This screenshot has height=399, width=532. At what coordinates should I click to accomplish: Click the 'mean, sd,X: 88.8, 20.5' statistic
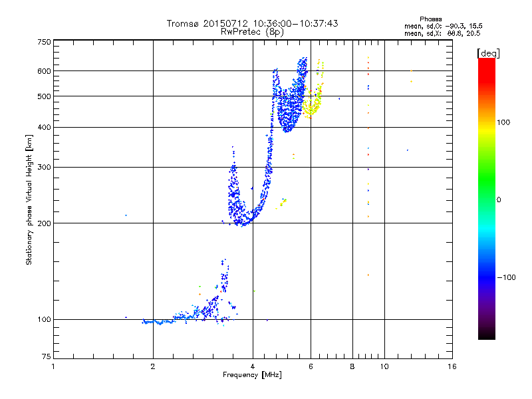442,33
